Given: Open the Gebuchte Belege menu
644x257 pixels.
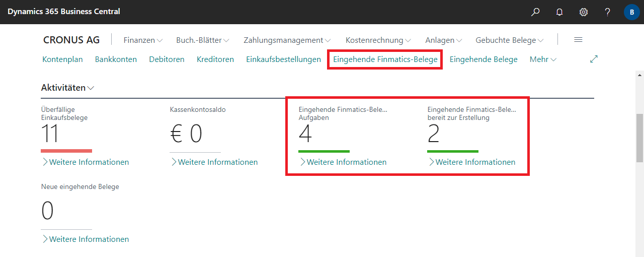Looking at the screenshot, I should (509, 40).
